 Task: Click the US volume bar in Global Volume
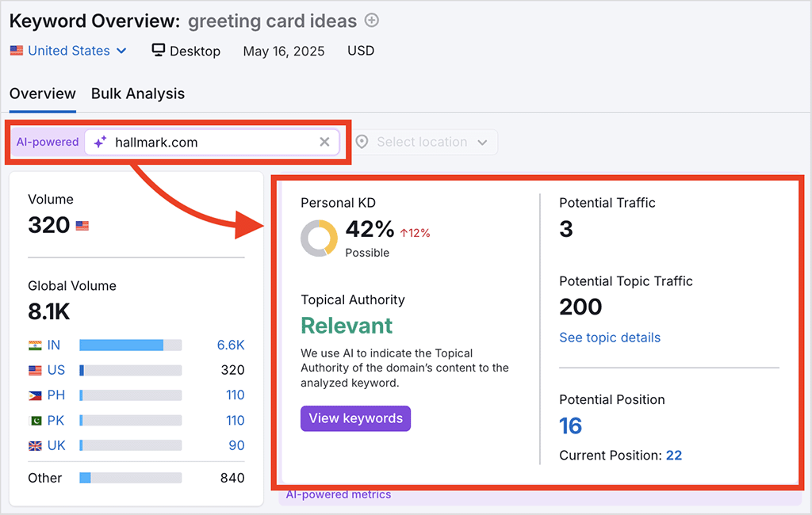coord(131,370)
